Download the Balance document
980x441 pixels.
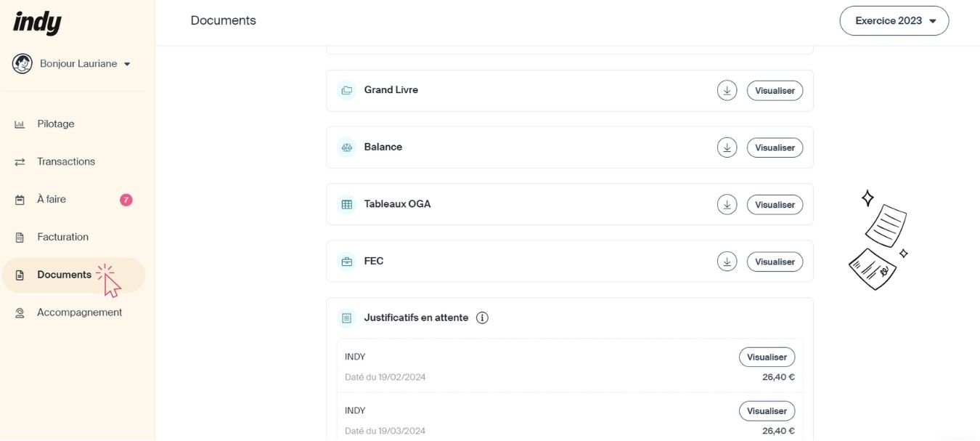(727, 147)
